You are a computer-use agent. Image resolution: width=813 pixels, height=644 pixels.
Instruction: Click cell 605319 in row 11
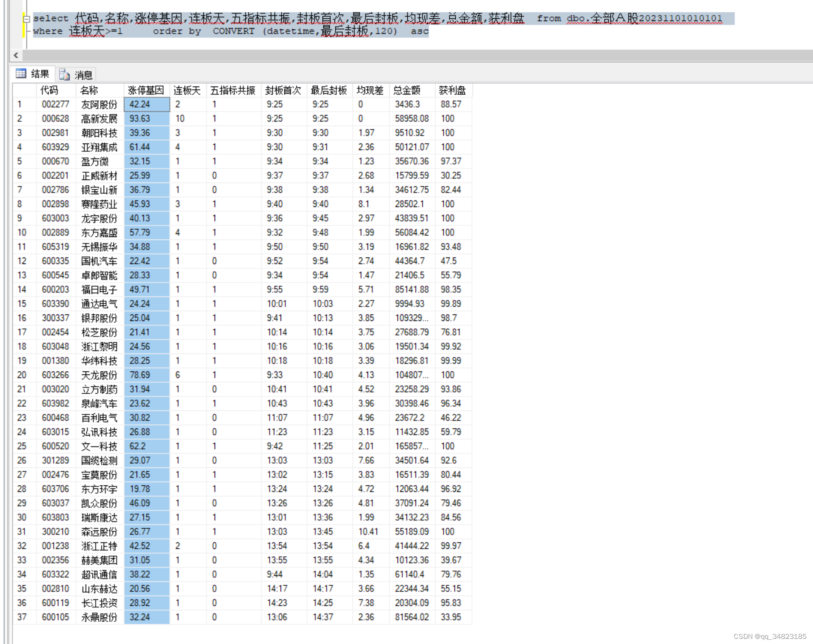pyautogui.click(x=56, y=247)
